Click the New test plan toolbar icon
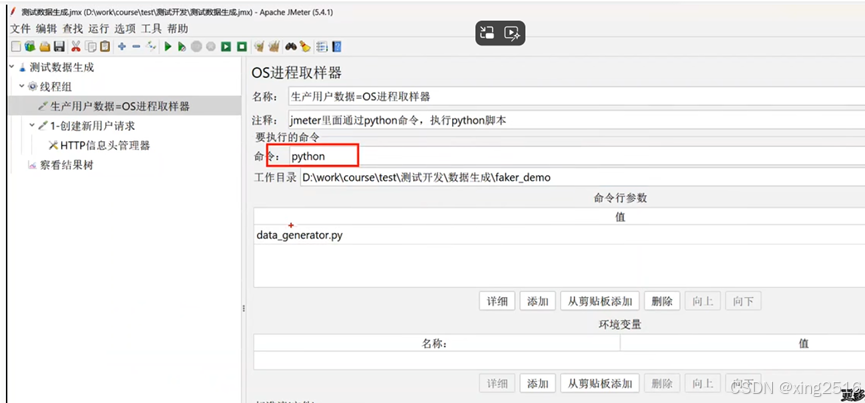Screen dimensions: 865x403 click(16, 47)
